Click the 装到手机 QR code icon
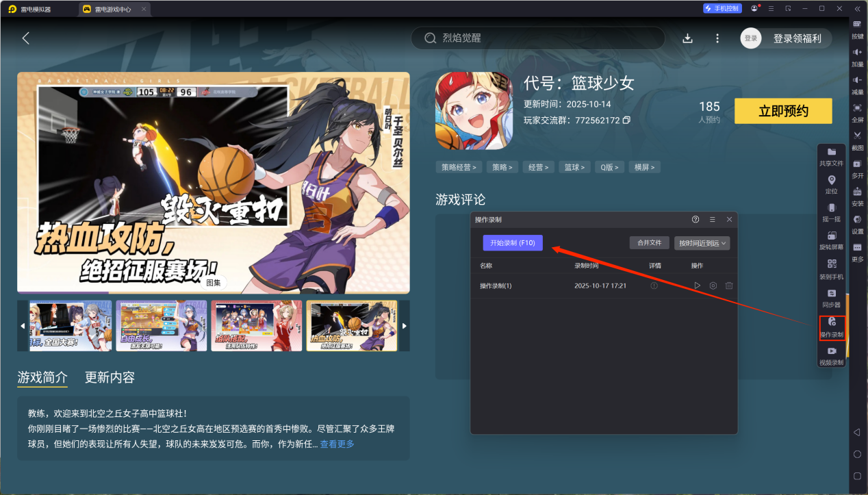868x495 pixels. point(832,264)
